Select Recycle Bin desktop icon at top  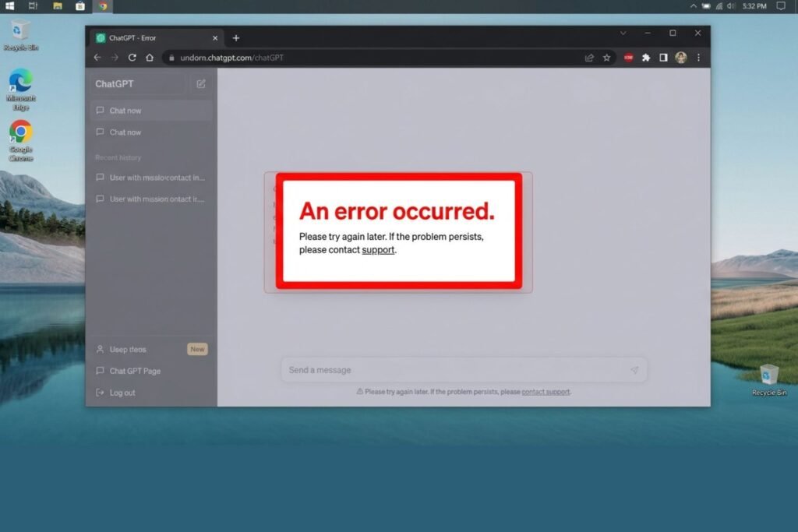tap(21, 36)
